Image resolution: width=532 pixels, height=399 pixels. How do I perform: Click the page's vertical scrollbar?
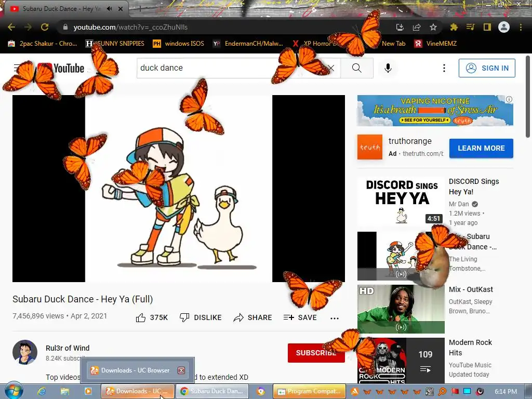528,97
